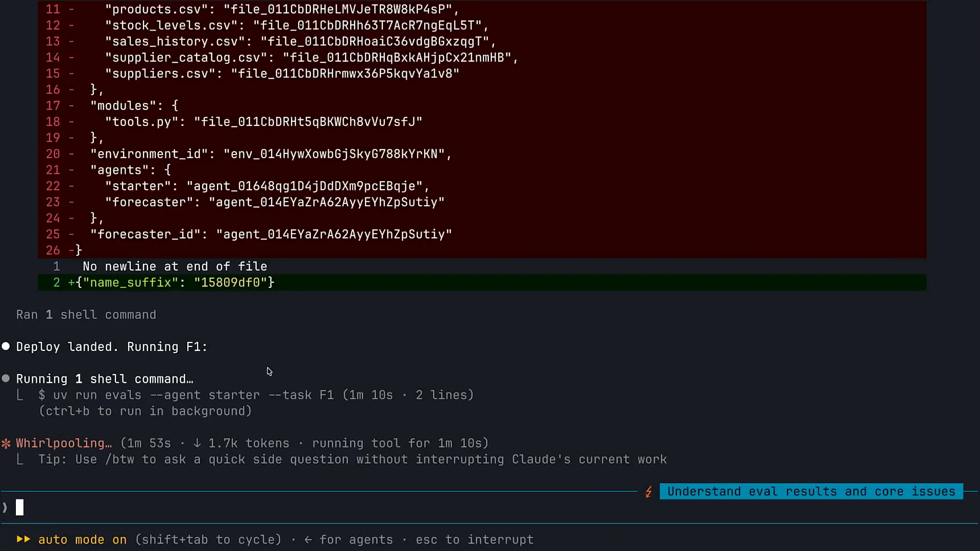Click the ← for agents hint
Screen dimensions: 980x551
(x=349, y=539)
